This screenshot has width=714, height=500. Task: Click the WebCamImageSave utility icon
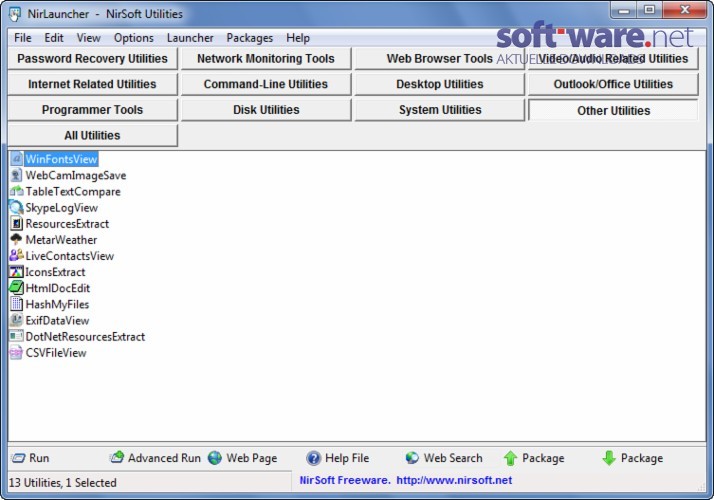click(16, 175)
